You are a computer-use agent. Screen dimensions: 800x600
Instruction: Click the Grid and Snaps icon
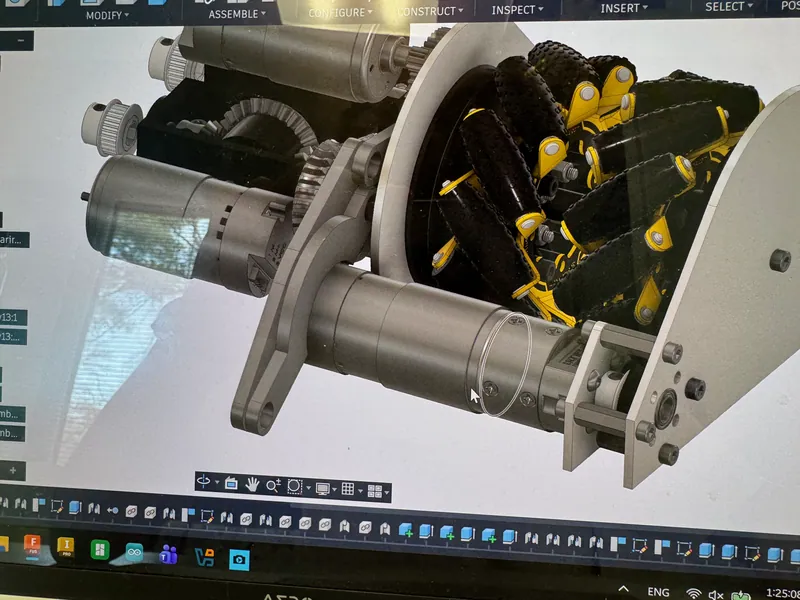pyautogui.click(x=348, y=489)
